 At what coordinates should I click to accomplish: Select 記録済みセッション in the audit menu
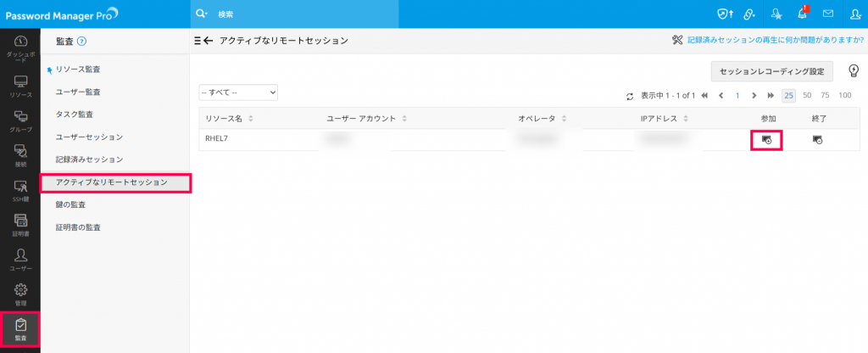click(89, 160)
